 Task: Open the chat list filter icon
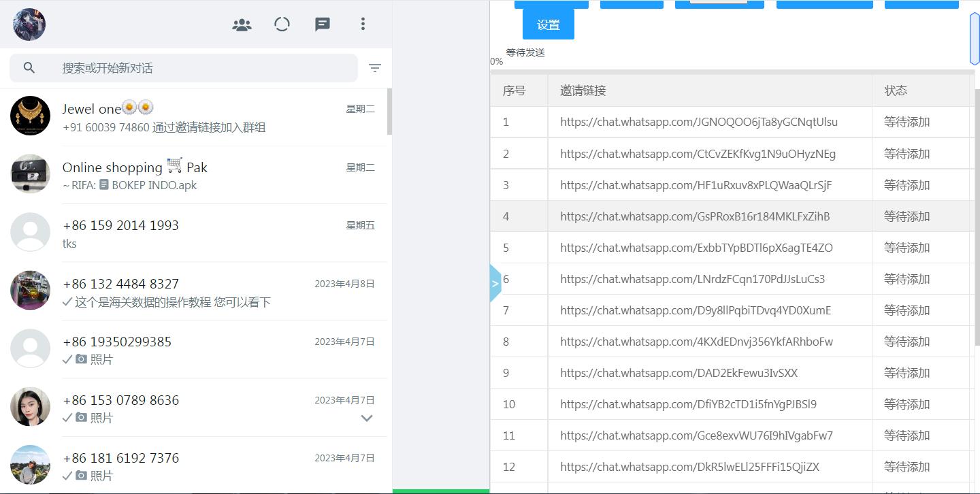click(x=375, y=68)
